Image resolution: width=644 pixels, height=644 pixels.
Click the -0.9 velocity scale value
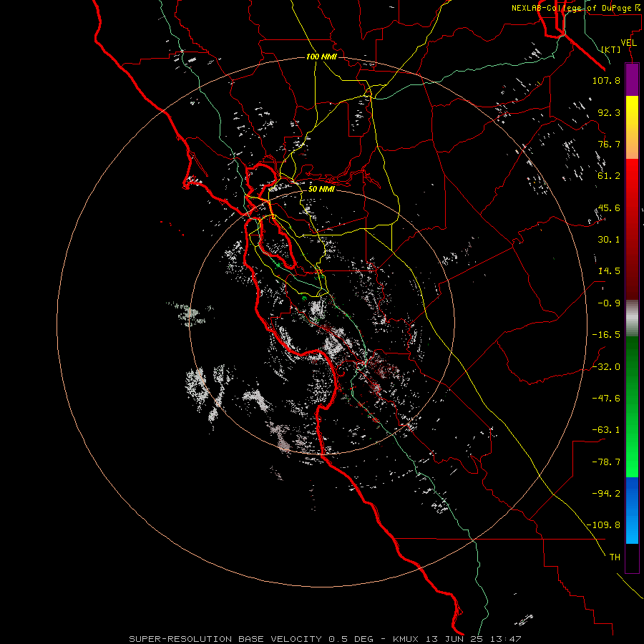[x=609, y=303]
